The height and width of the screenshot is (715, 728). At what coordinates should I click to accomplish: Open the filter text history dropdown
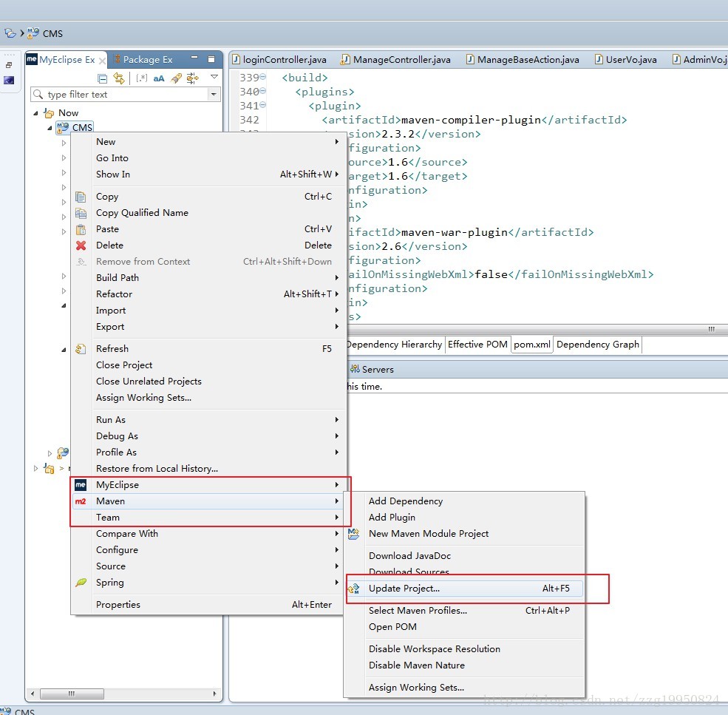point(214,95)
